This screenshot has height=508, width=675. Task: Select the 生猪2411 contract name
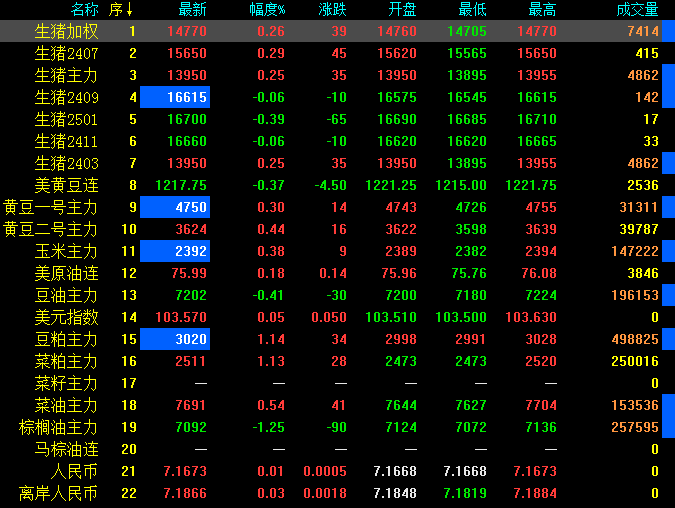click(x=66, y=141)
